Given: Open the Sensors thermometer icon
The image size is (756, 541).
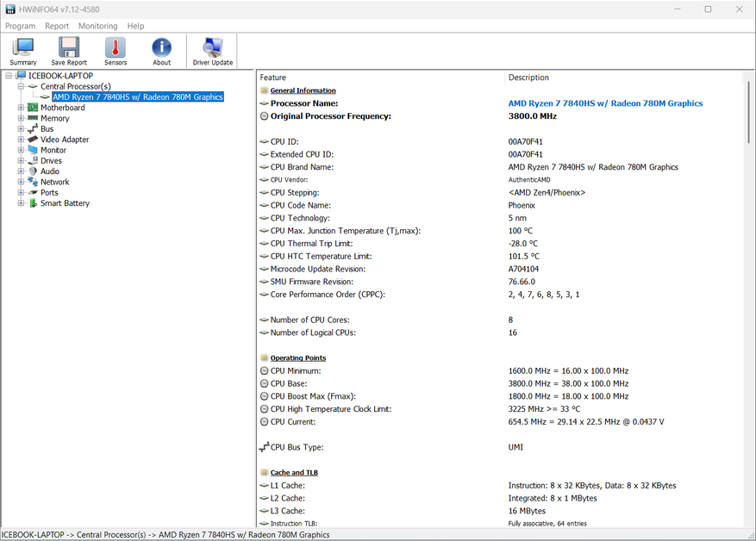Looking at the screenshot, I should [x=116, y=52].
